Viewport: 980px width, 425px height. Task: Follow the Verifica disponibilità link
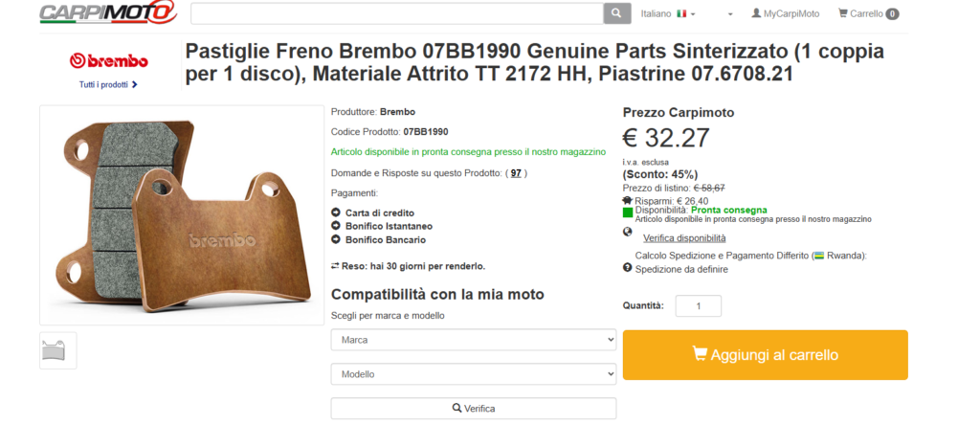pos(684,238)
